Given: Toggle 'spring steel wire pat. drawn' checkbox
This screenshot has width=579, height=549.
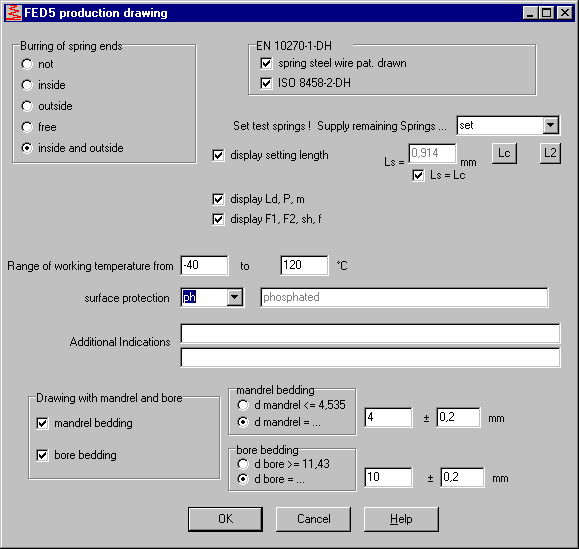Looking at the screenshot, I should (x=266, y=63).
